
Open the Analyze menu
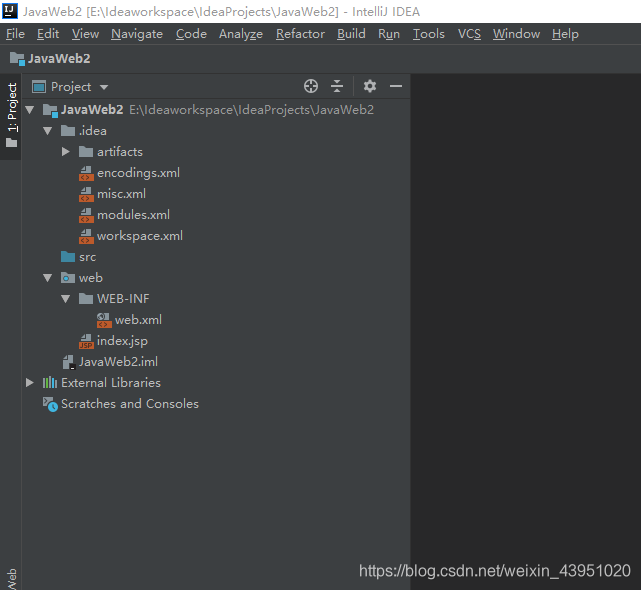click(x=241, y=34)
